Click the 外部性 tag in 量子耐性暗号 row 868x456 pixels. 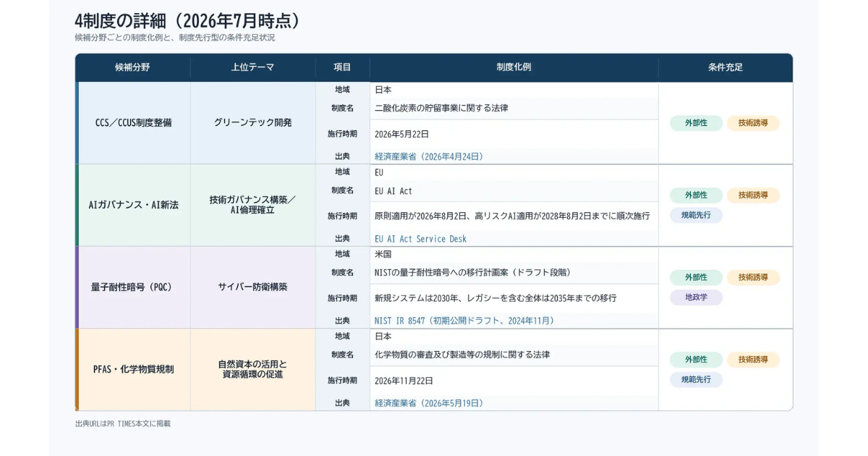coord(696,277)
